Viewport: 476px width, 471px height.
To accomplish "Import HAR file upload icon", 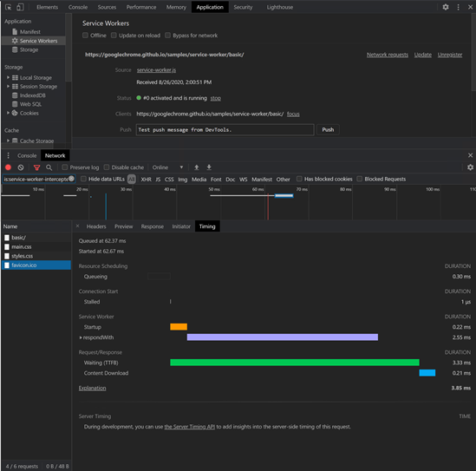I will click(197, 167).
